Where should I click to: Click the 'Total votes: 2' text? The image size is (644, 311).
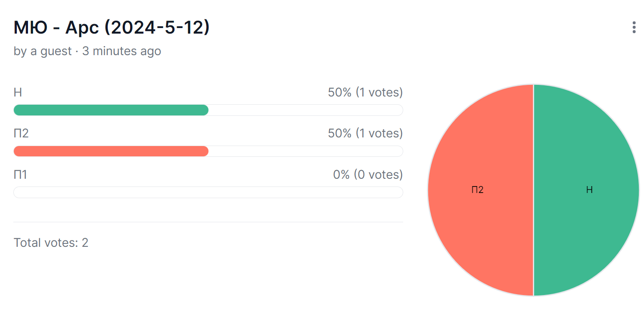click(x=51, y=243)
